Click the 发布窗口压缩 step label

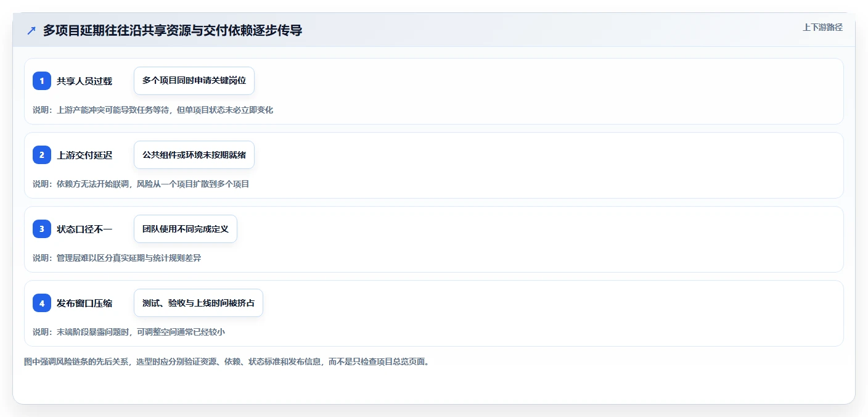click(84, 303)
